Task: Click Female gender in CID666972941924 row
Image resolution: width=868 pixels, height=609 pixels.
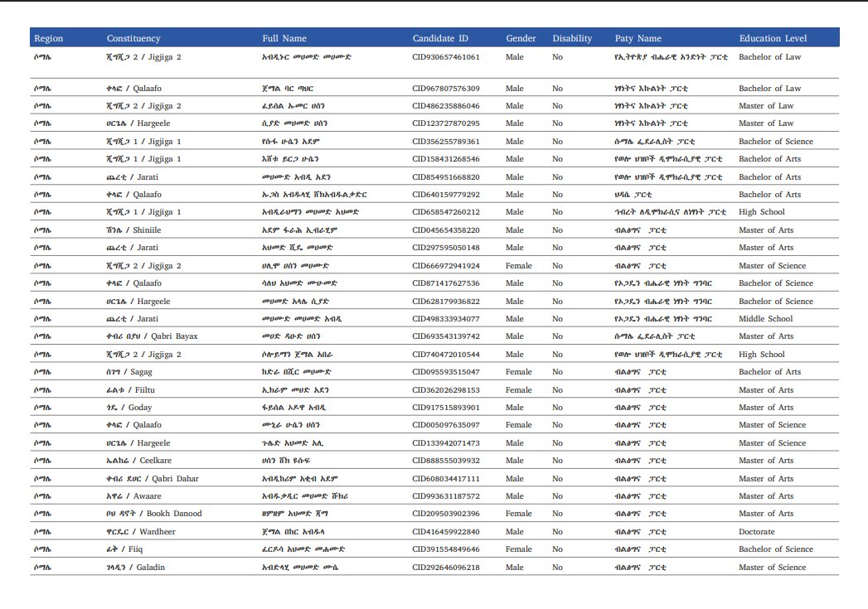Action: click(519, 265)
